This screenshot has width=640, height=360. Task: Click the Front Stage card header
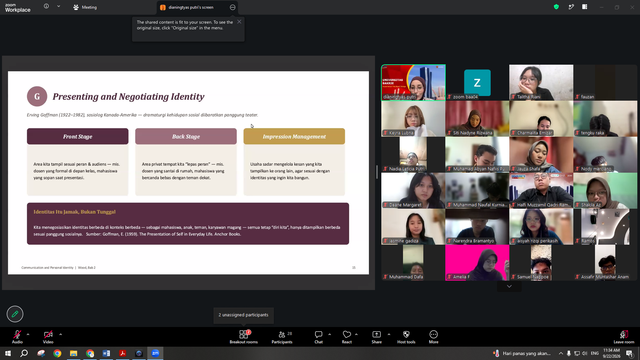[x=78, y=136]
